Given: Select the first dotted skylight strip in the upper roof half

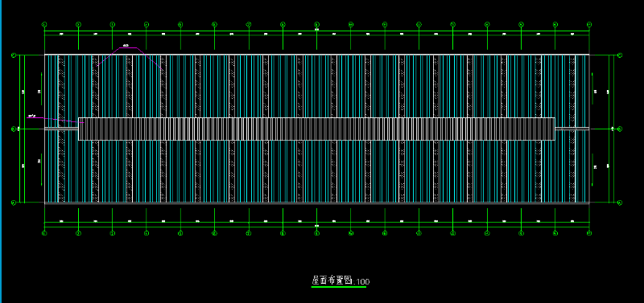Looking at the screenshot, I should point(62,86).
